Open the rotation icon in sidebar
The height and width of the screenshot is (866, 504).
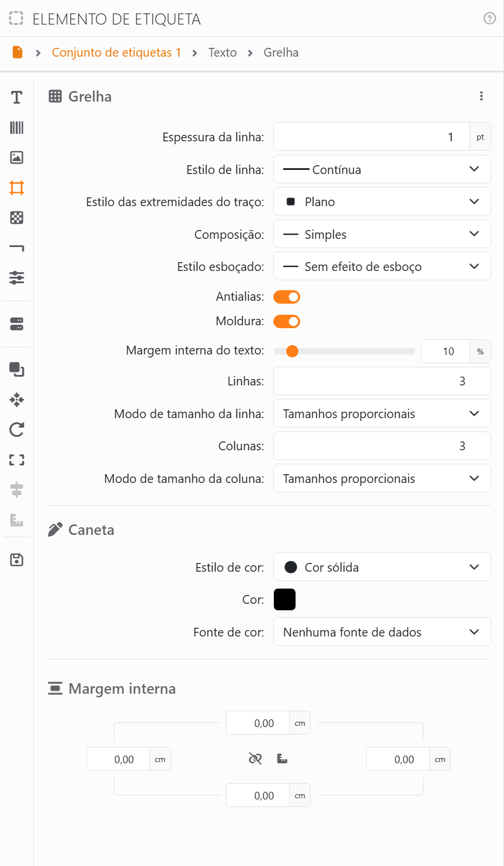[x=16, y=430]
